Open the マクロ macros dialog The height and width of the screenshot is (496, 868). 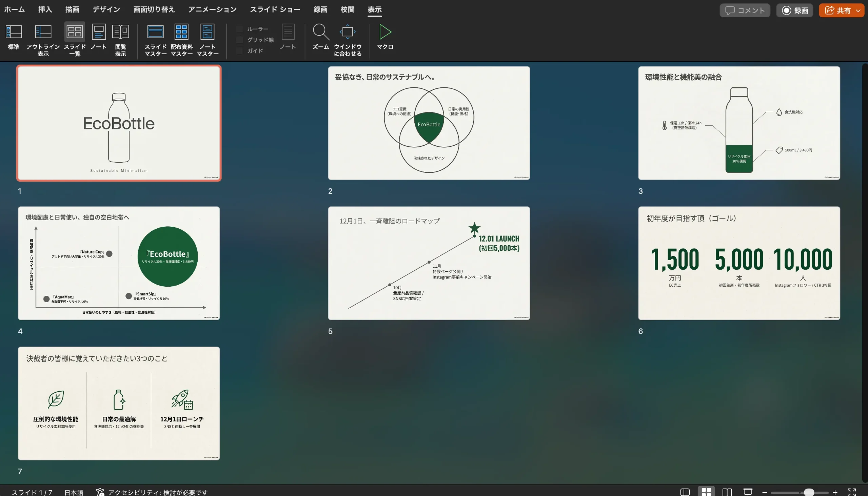(x=385, y=38)
